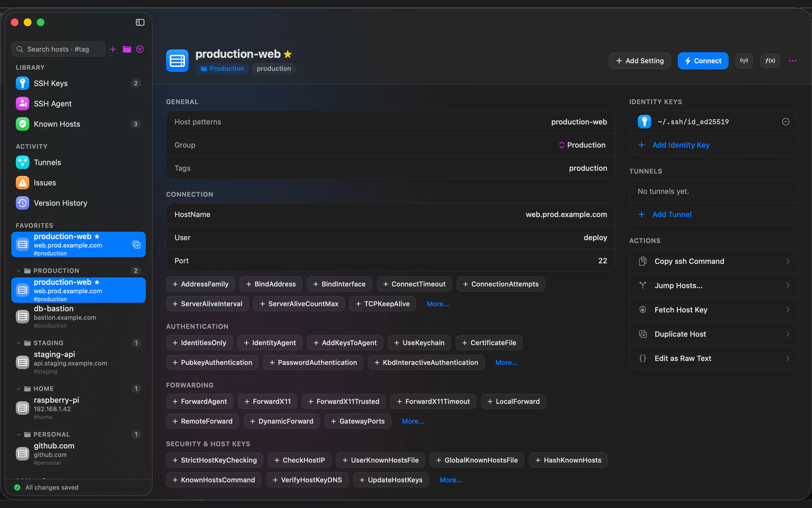Click duplicate icon on favorite production-web row
The height and width of the screenshot is (508, 812).
(x=136, y=244)
